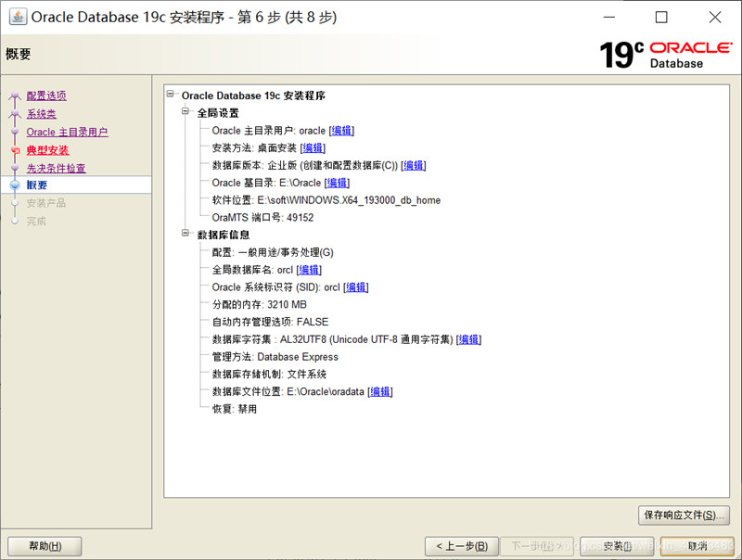This screenshot has height=560, width=742.
Task: Go to the 先决条件检查 step
Action: pos(56,168)
